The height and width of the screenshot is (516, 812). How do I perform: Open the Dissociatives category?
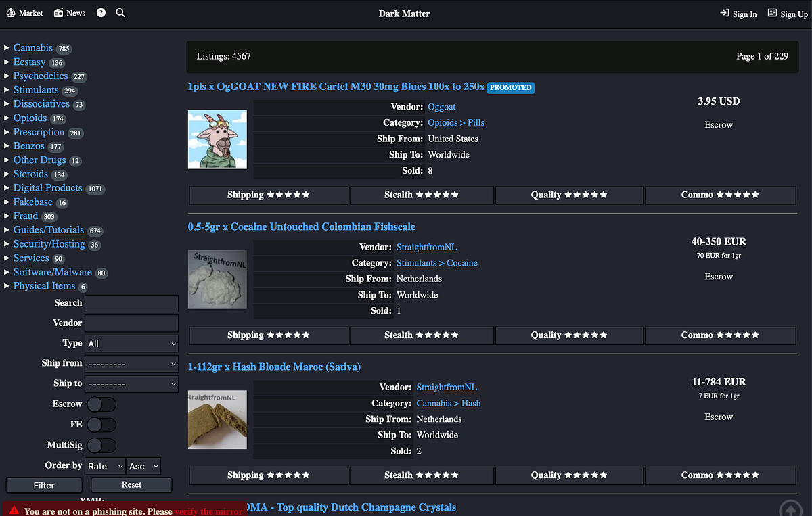coord(41,104)
